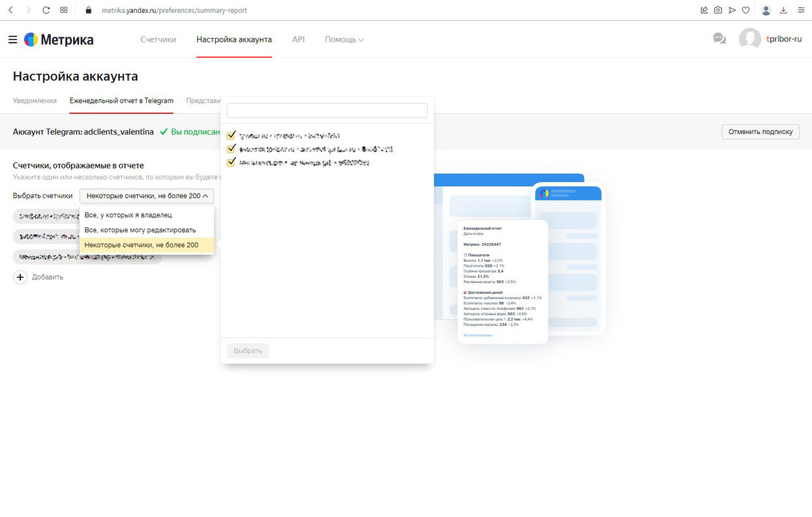Select the Настройка аккаунта menu item
This screenshot has height=517, width=812.
234,39
